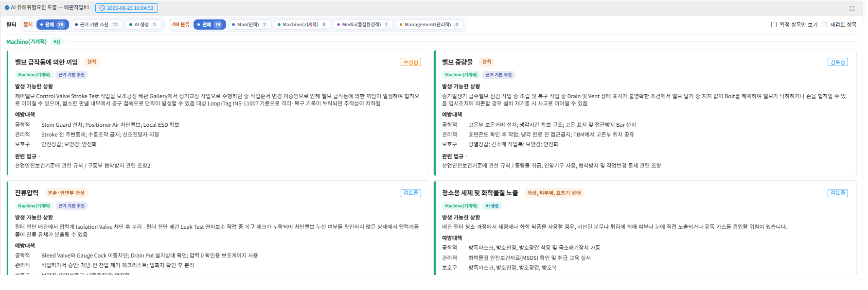Filter 4M category by Management(관리적)

click(429, 24)
